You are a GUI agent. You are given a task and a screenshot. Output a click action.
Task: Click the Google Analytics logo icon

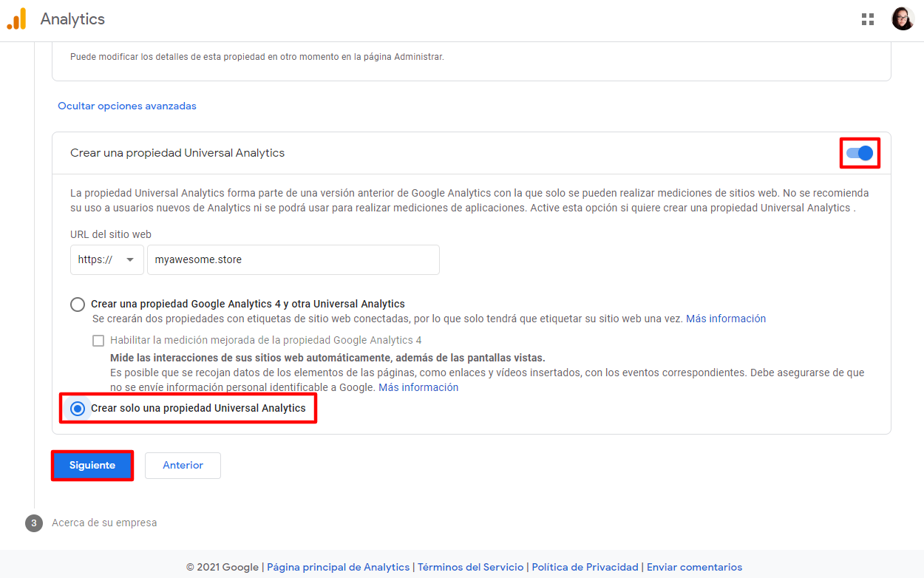[16, 18]
